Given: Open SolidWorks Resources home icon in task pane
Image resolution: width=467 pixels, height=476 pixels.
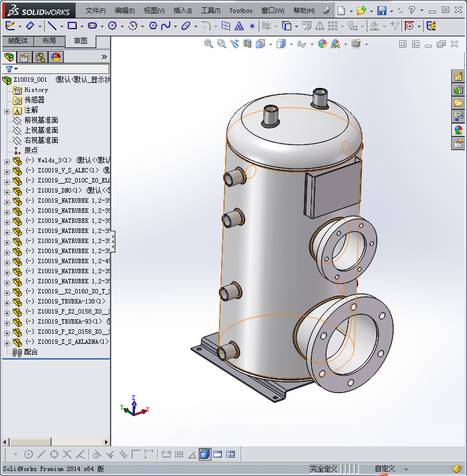Looking at the screenshot, I should 458,76.
